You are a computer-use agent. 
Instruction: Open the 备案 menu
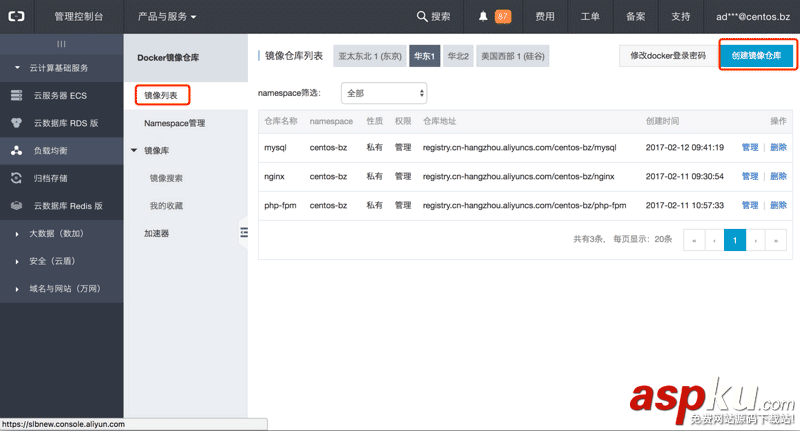(636, 16)
